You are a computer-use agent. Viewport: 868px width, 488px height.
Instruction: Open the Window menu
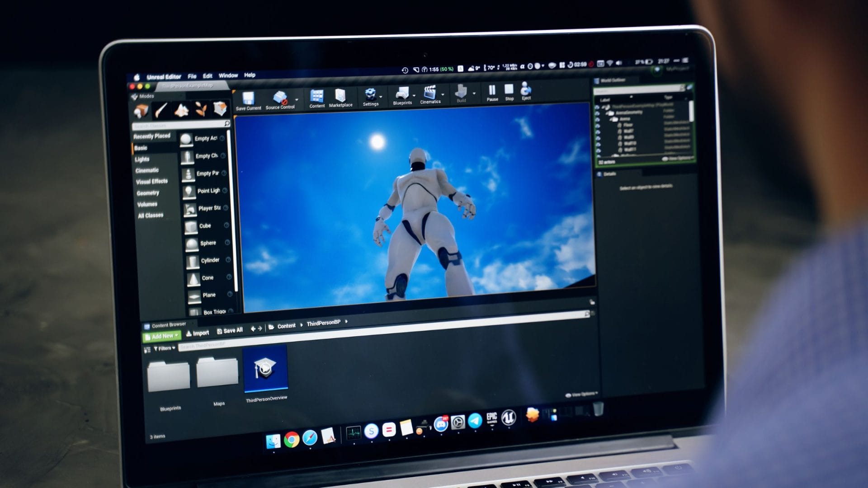230,75
